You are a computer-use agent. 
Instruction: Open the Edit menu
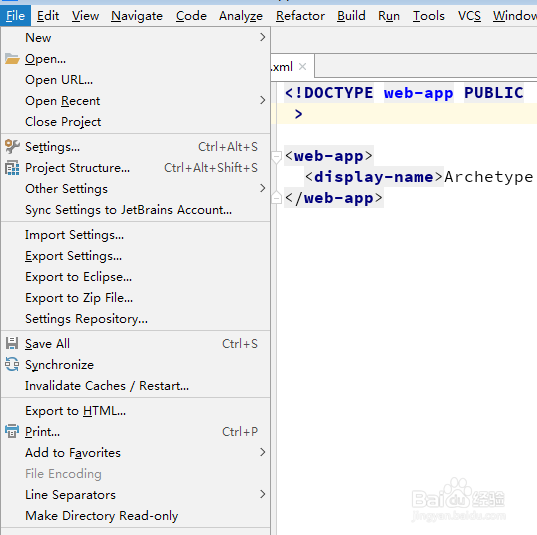[48, 16]
